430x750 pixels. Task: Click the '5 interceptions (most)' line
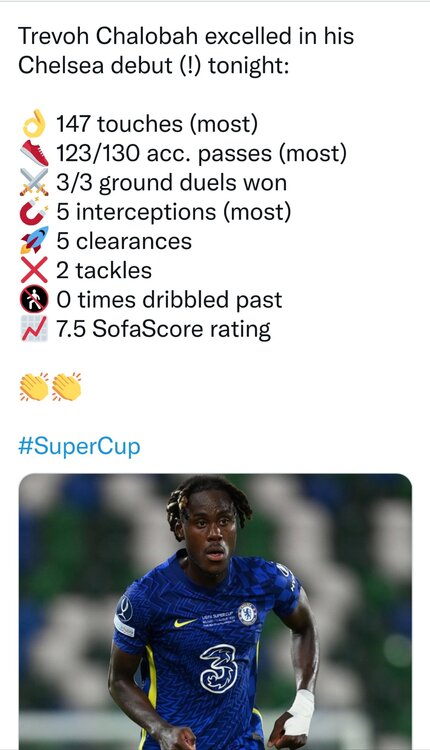(174, 212)
